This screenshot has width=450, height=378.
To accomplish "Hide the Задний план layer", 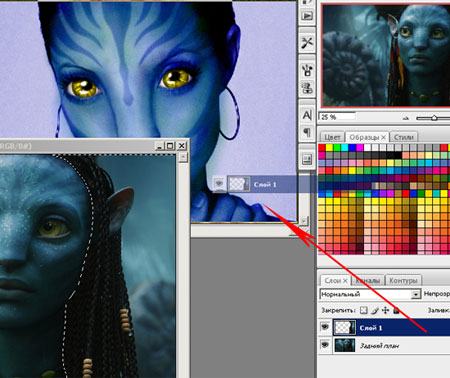I will 325,345.
